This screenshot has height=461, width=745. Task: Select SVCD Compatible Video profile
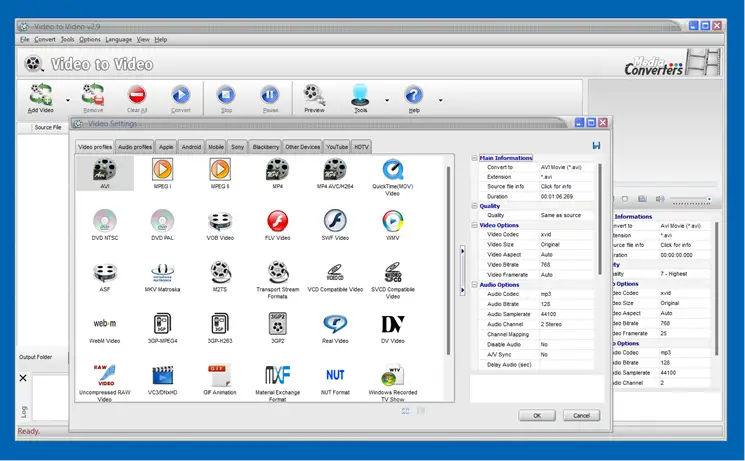click(x=392, y=272)
